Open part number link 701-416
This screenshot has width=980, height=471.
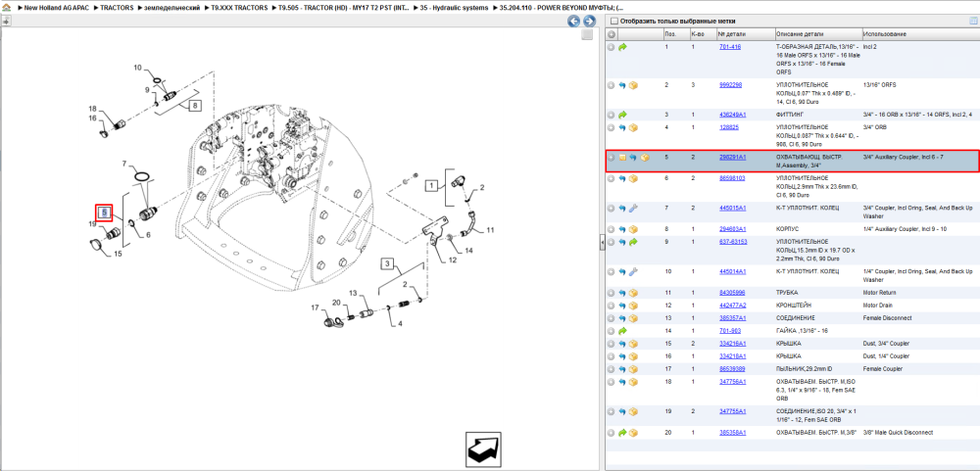click(x=730, y=47)
